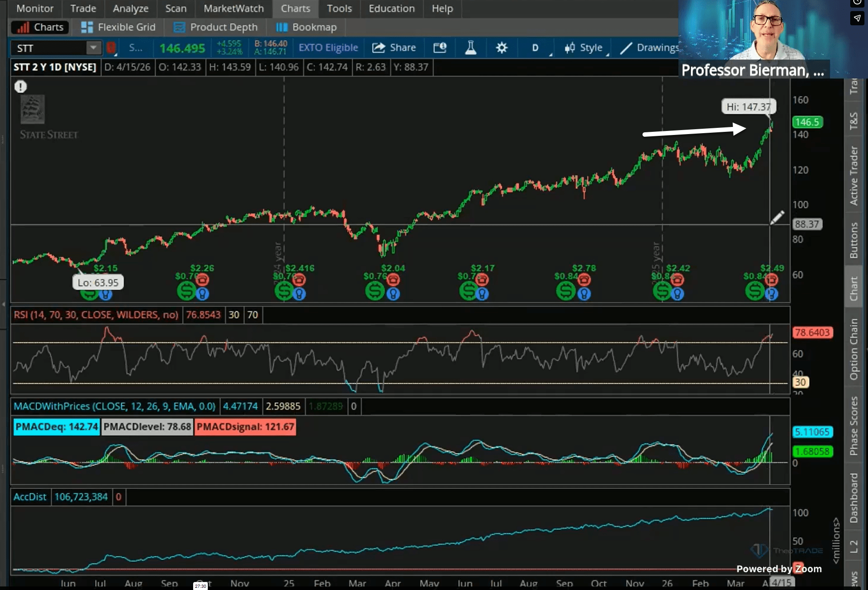This screenshot has height=590, width=868.
Task: Click earnings phone icon below $2.26
Action: [x=202, y=280]
